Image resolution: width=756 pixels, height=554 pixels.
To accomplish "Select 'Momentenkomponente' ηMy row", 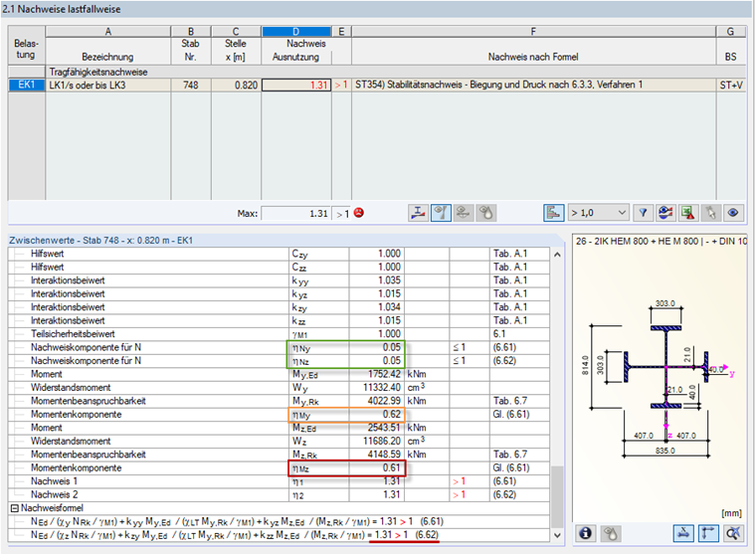I will point(279,415).
